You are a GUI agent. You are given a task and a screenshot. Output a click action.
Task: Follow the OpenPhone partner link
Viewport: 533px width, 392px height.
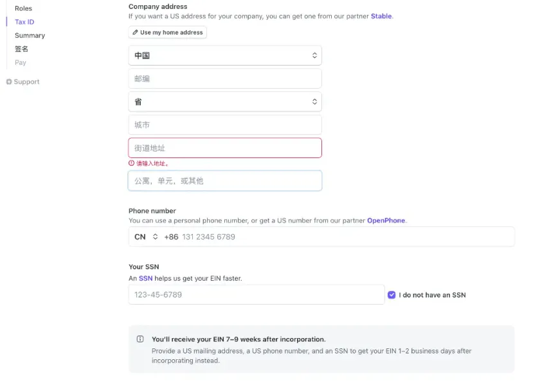pyautogui.click(x=386, y=220)
